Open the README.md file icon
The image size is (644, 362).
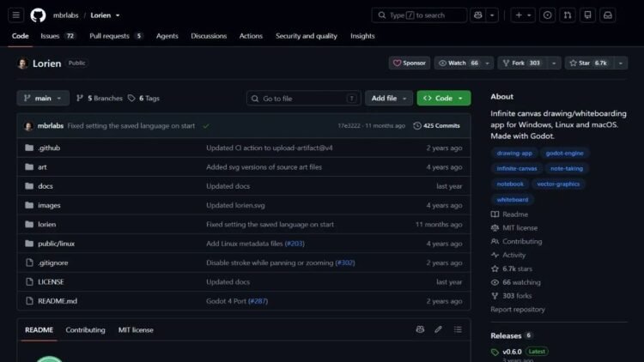29,301
